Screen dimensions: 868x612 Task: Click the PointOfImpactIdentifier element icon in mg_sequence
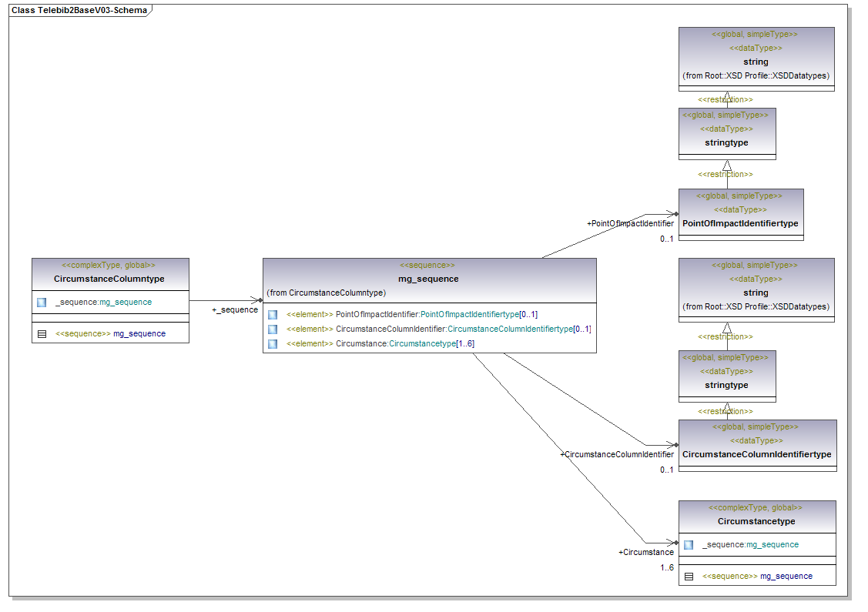point(273,315)
